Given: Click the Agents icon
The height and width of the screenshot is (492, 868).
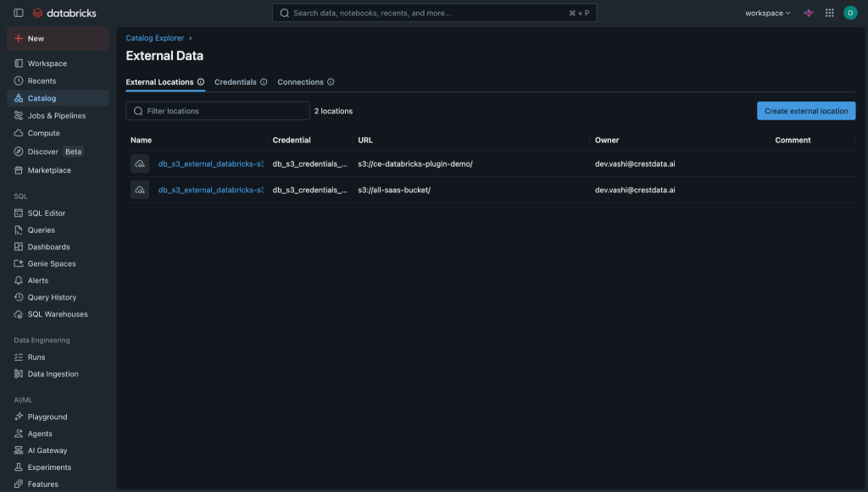Looking at the screenshot, I should tap(19, 434).
